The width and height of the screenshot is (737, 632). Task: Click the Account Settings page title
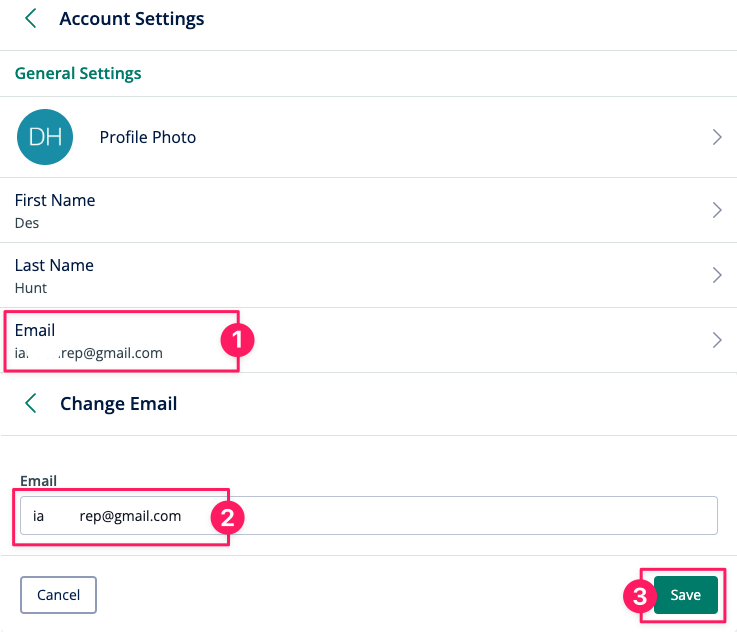[x=132, y=19]
